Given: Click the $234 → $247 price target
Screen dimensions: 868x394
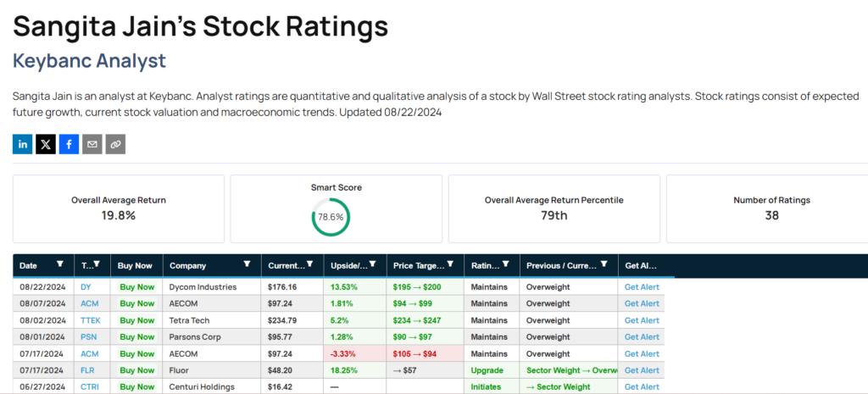Looking at the screenshot, I should 426,320.
